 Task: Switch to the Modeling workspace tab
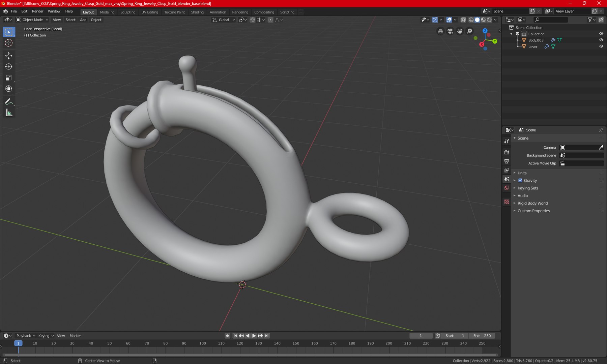tap(107, 12)
